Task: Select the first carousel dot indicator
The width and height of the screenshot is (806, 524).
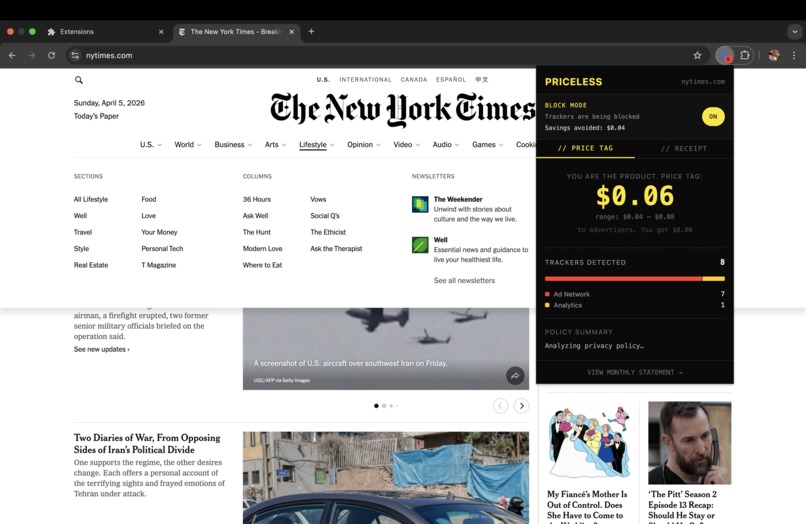Action: (x=376, y=406)
